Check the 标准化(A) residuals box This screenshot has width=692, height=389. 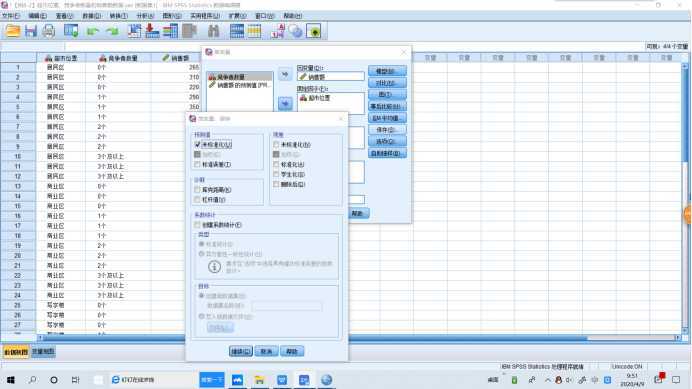(276, 164)
